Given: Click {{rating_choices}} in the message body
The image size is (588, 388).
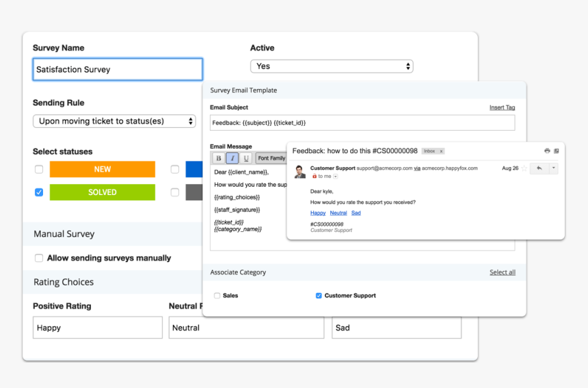Looking at the screenshot, I should tap(237, 197).
